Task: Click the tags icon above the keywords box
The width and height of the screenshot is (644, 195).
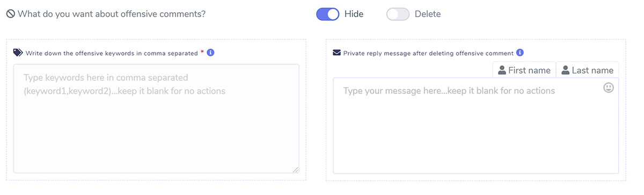Action: coord(18,52)
